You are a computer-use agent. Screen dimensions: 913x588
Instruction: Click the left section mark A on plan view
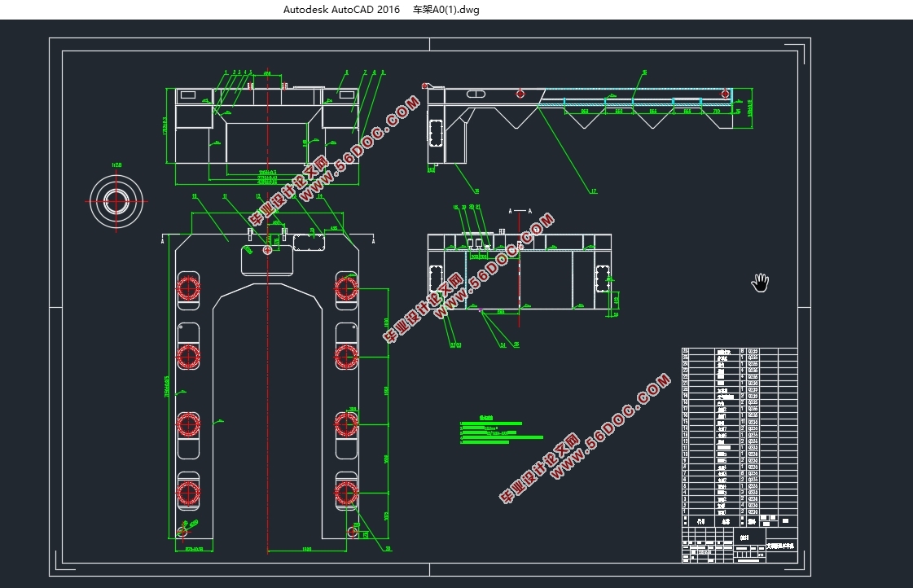point(164,242)
